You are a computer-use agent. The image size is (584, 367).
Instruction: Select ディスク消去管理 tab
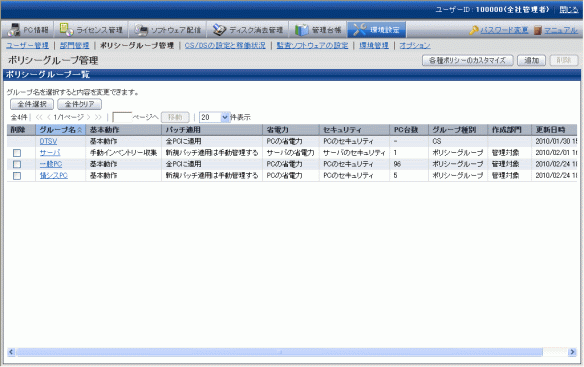pyautogui.click(x=248, y=30)
